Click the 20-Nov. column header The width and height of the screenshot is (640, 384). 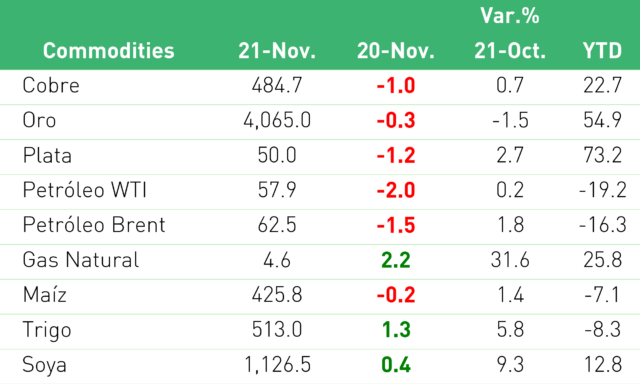point(396,51)
